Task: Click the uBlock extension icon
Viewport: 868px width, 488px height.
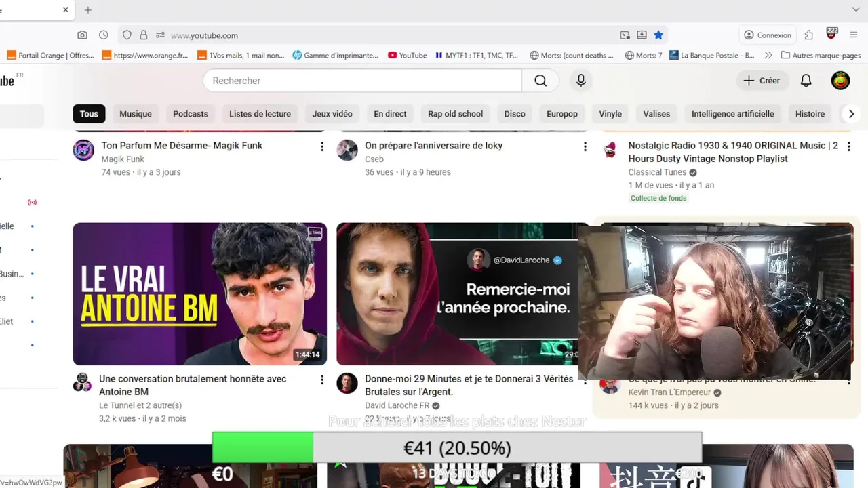Action: point(831,34)
